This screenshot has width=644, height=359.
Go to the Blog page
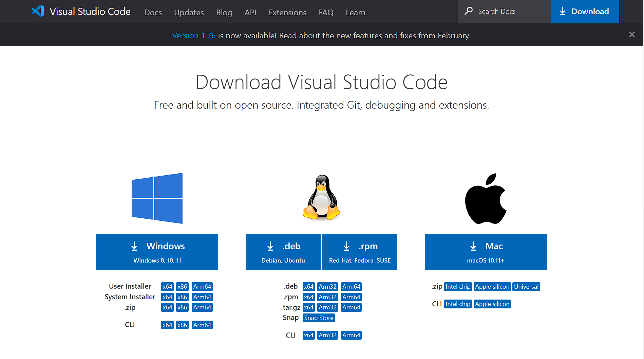point(224,13)
